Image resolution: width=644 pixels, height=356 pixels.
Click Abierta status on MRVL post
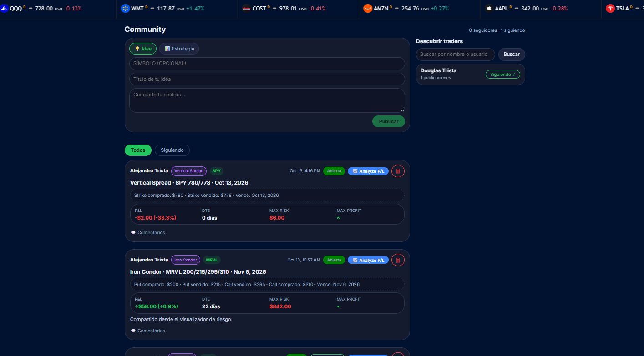click(334, 260)
